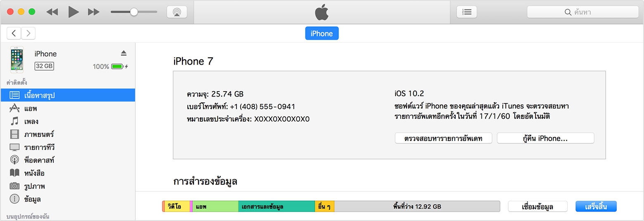
Task: Select รายการทีวี (TV Shows) in sidebar
Action: pos(39,147)
